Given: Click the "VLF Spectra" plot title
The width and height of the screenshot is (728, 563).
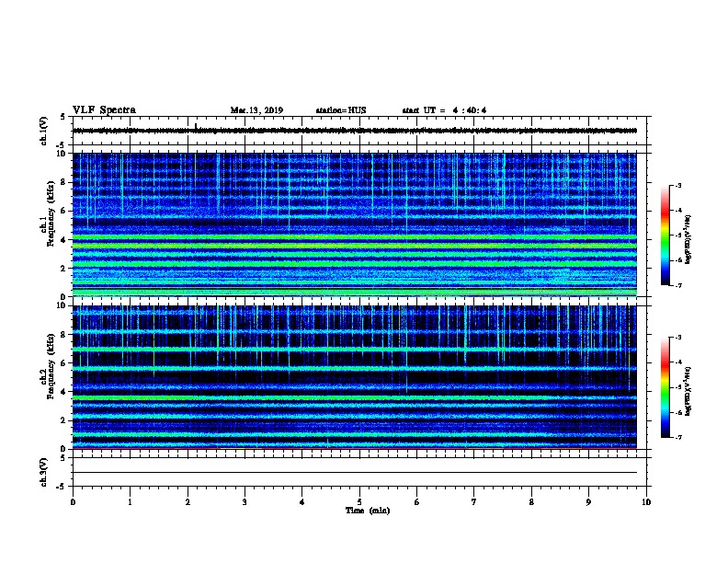Looking at the screenshot, I should [104, 110].
